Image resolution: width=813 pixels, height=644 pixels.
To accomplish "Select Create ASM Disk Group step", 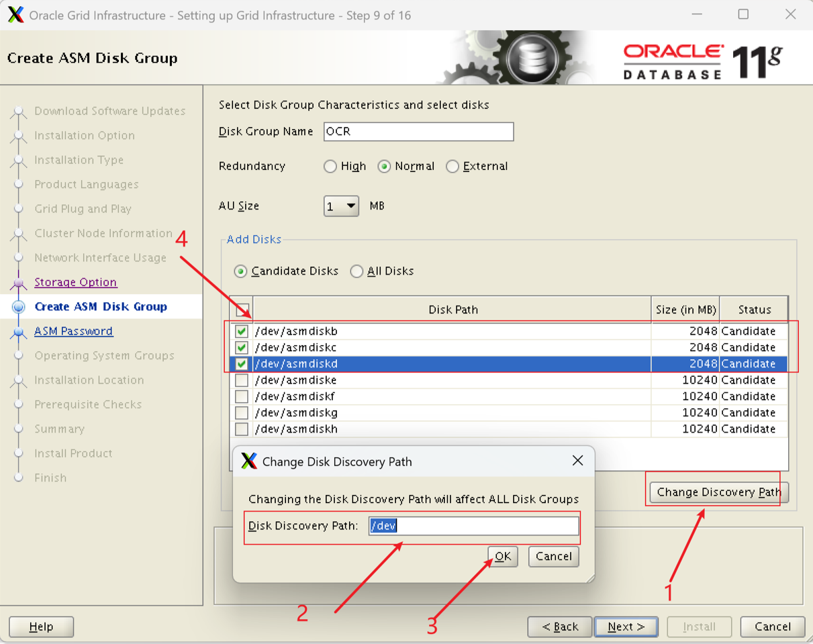I will pyautogui.click(x=101, y=307).
